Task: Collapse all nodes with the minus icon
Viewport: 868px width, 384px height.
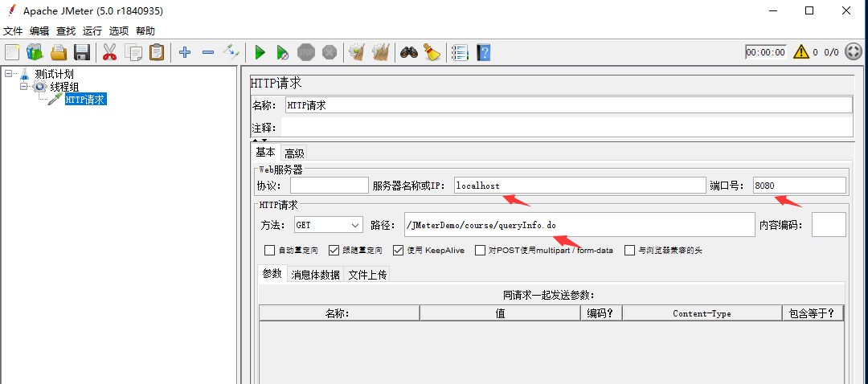Action: [208, 52]
